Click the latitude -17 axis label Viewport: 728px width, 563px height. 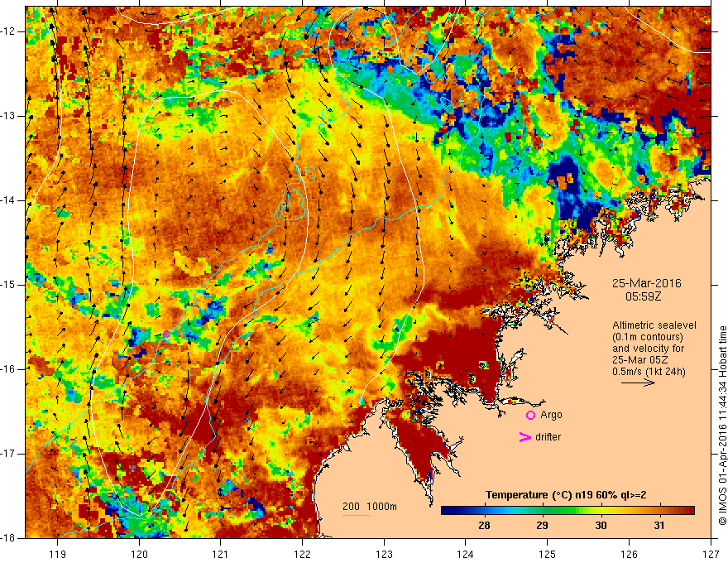[8, 454]
